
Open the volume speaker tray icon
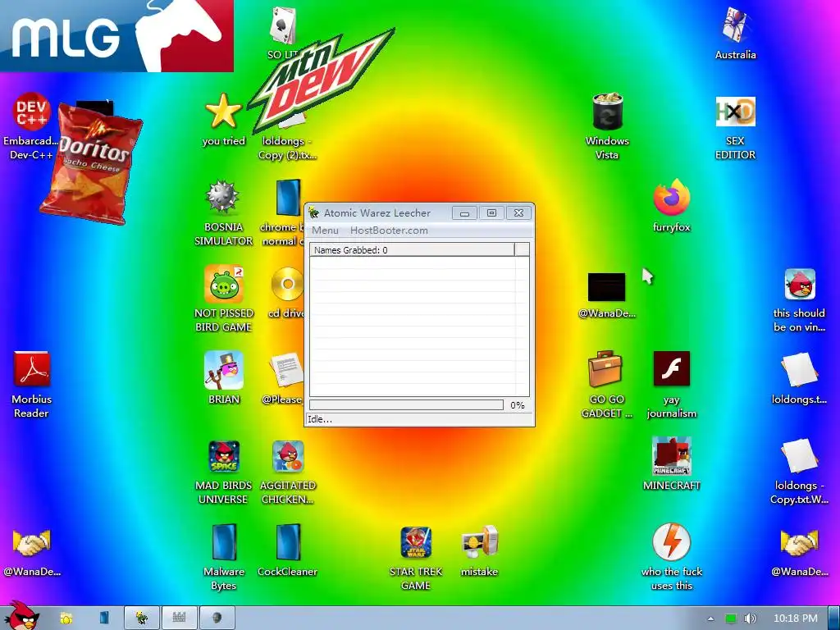[x=750, y=619]
